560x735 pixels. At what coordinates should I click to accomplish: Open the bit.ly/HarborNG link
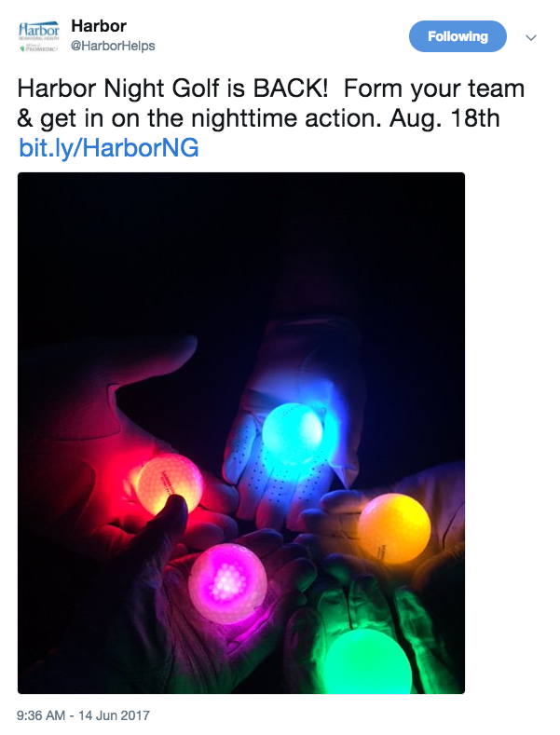pos(108,148)
